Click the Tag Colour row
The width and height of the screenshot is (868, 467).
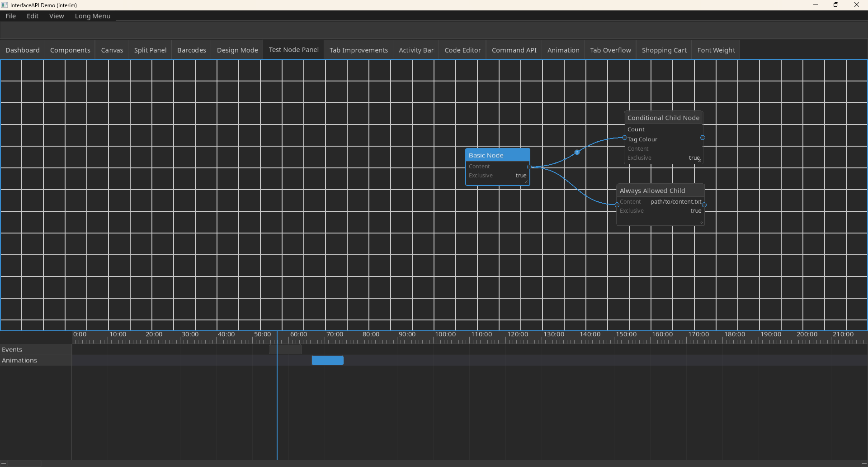click(664, 139)
